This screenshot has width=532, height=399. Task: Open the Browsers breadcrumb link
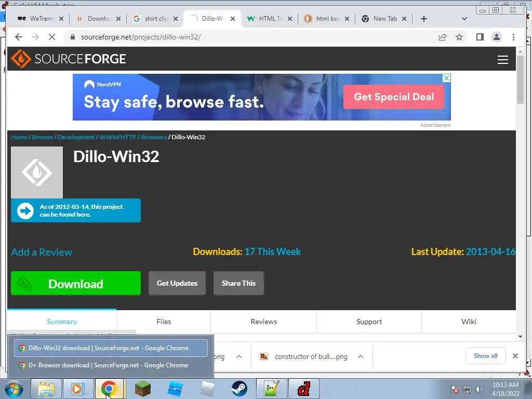point(154,137)
